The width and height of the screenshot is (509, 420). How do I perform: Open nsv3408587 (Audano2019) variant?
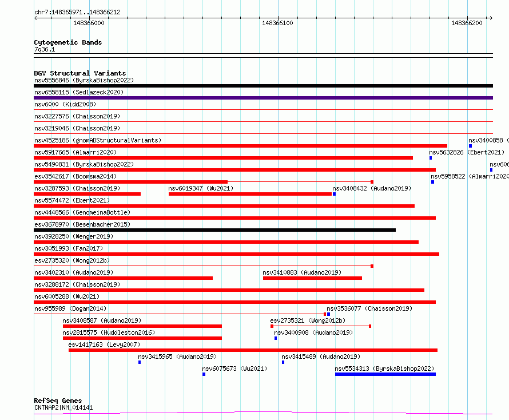click(102, 320)
